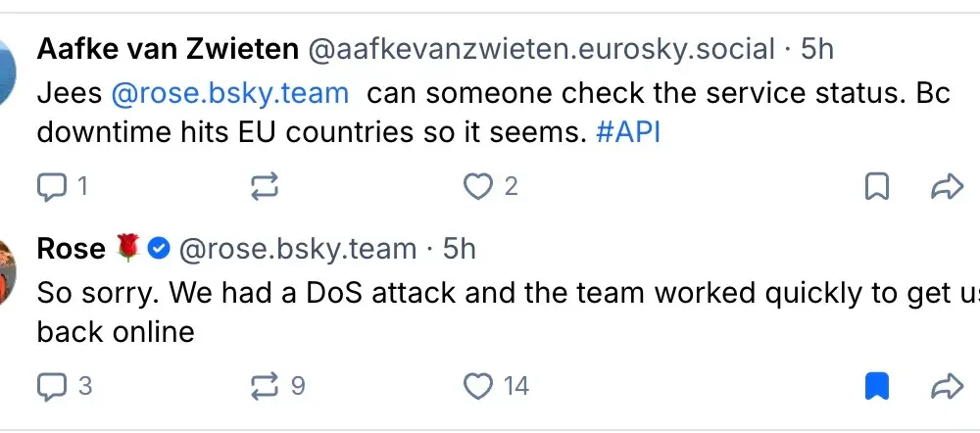Like Rose's post with 14 likes
Screen dimensions: 980x433
tap(477, 387)
